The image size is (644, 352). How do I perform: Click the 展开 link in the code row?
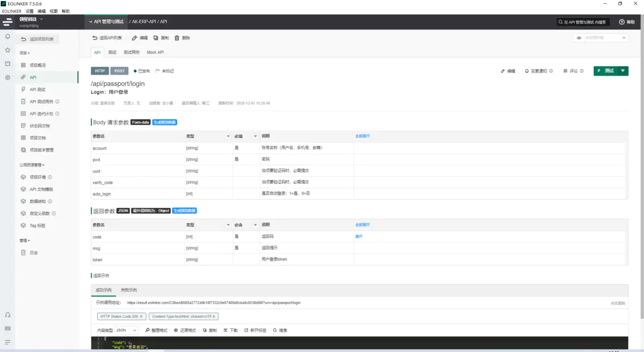[358, 236]
